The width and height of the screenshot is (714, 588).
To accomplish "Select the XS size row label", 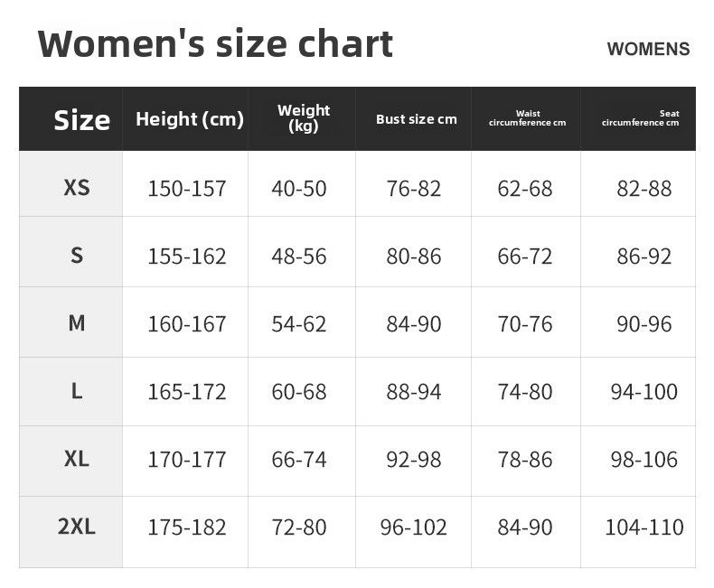I will pos(77,187).
